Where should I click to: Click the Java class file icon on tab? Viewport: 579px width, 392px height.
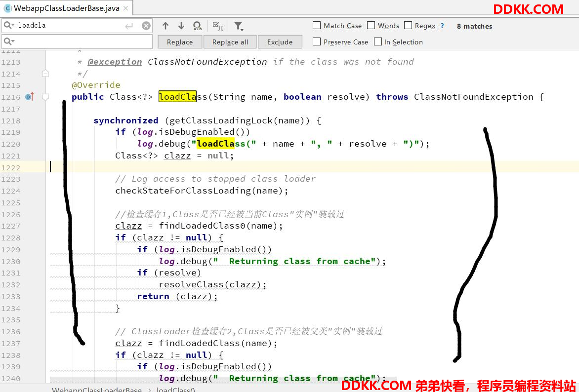pyautogui.click(x=7, y=8)
